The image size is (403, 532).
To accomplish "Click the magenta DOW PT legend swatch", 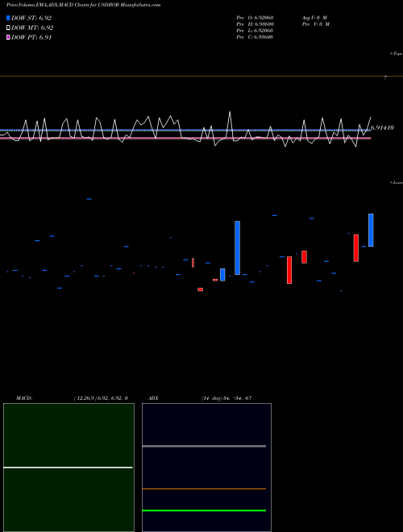I will [8, 37].
